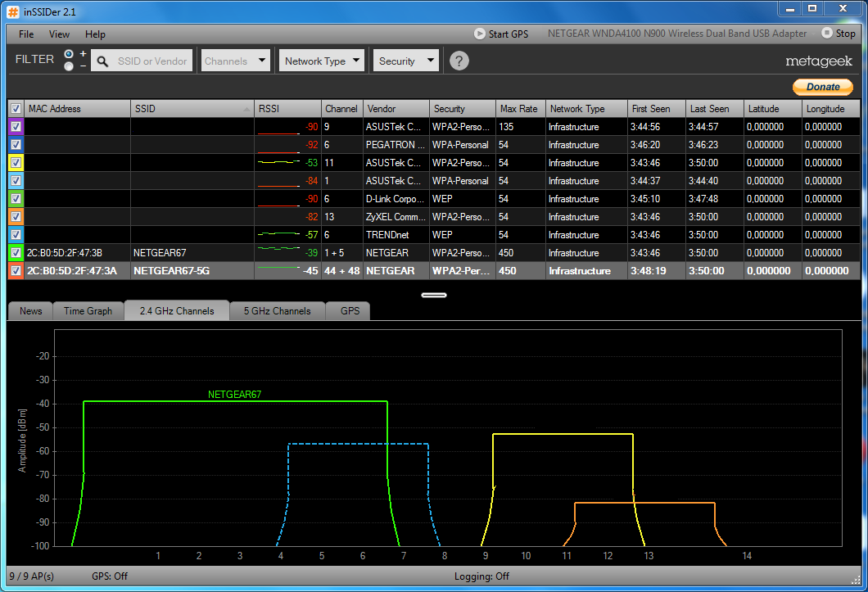Uncheck the TRENDnet network checkbox
Viewport: 868px width, 592px height.
coord(16,234)
